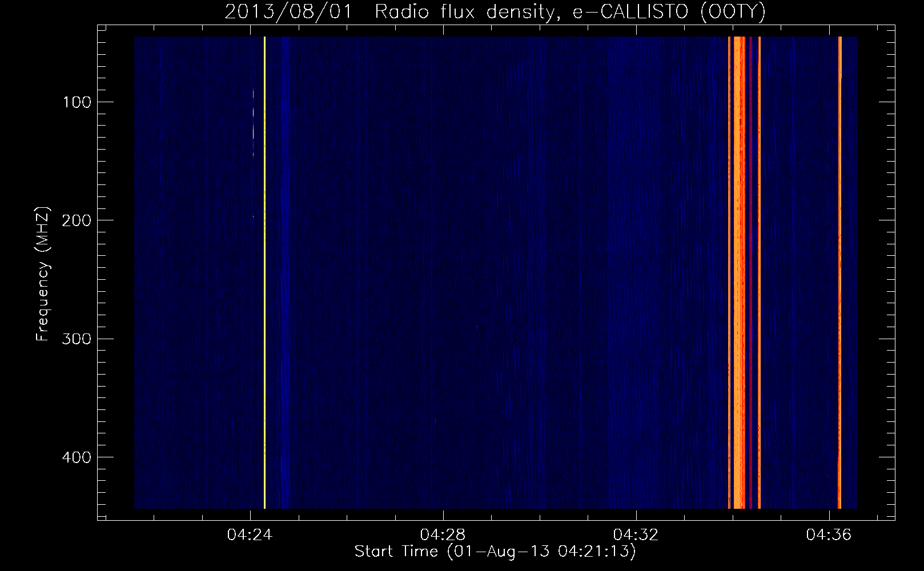Click the wide orange burst band near 04:34
924x571 pixels.
[740, 272]
